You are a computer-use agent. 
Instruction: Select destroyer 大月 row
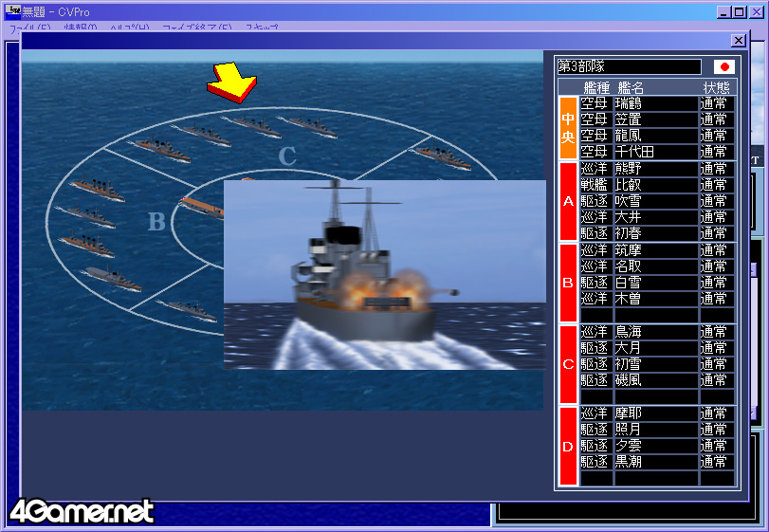[x=657, y=348]
